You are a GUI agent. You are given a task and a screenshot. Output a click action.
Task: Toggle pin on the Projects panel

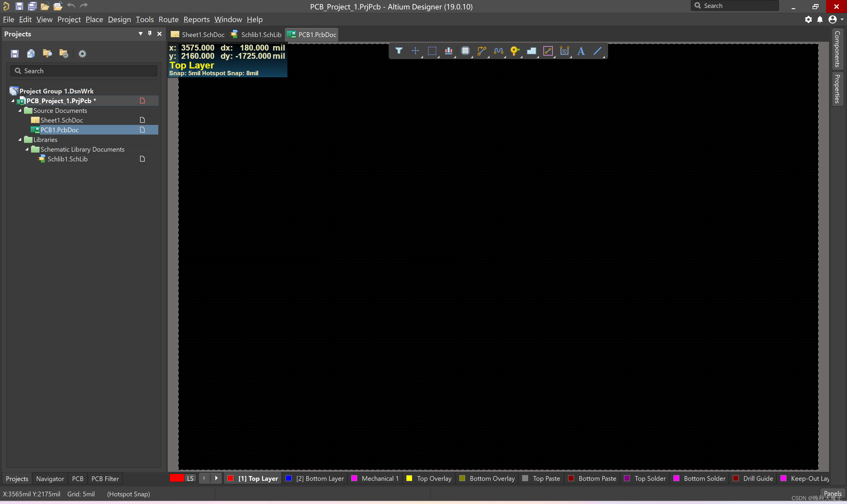[149, 34]
